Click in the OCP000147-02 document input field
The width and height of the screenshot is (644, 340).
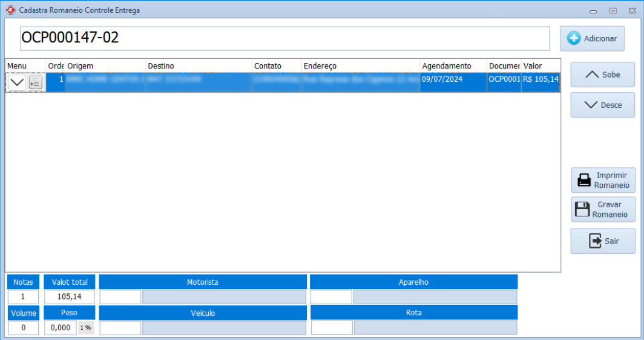(x=284, y=38)
